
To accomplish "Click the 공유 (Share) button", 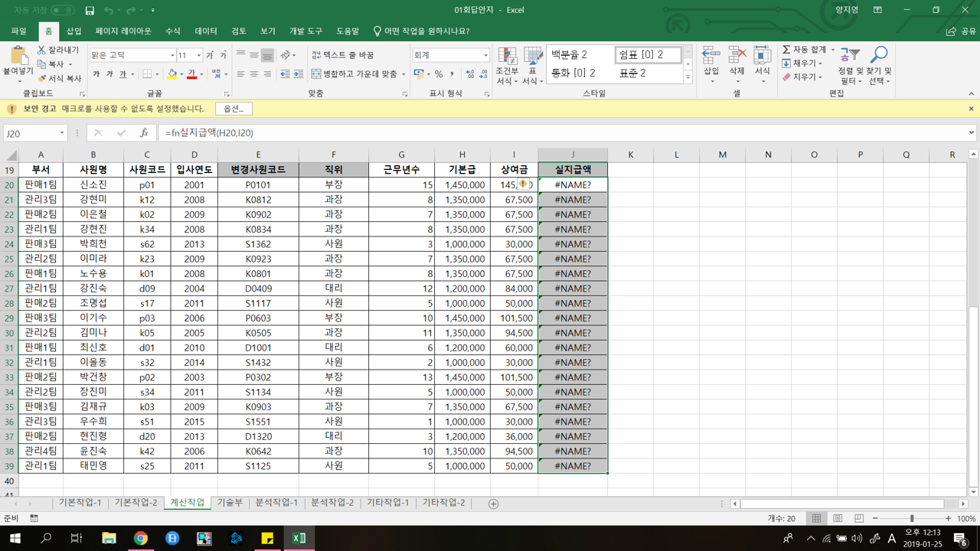I will (962, 31).
